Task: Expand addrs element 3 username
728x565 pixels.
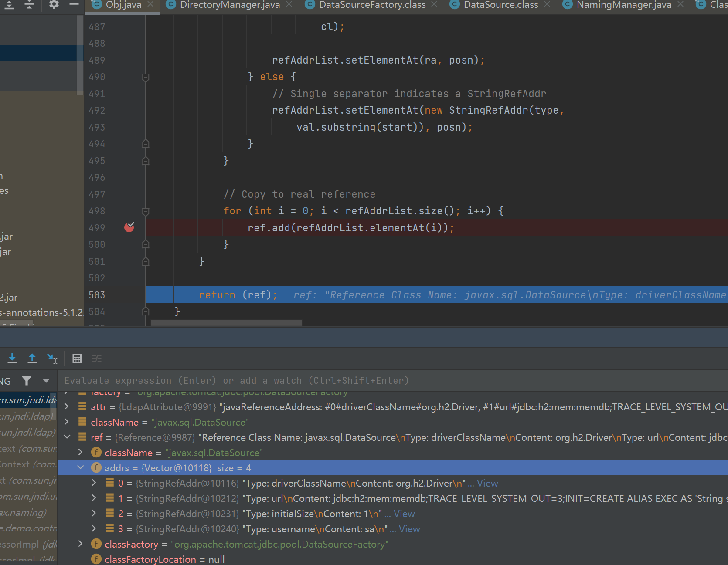Action: tap(94, 529)
